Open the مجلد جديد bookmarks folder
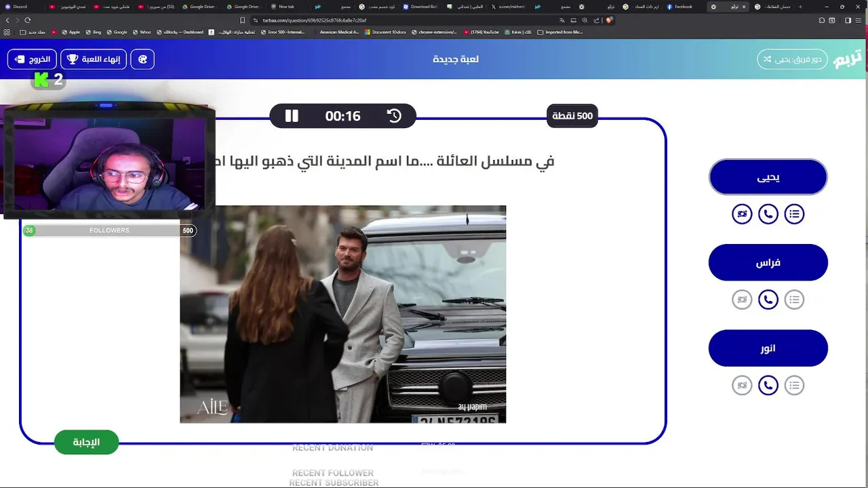Viewport: 868px width, 488px height. [33, 32]
